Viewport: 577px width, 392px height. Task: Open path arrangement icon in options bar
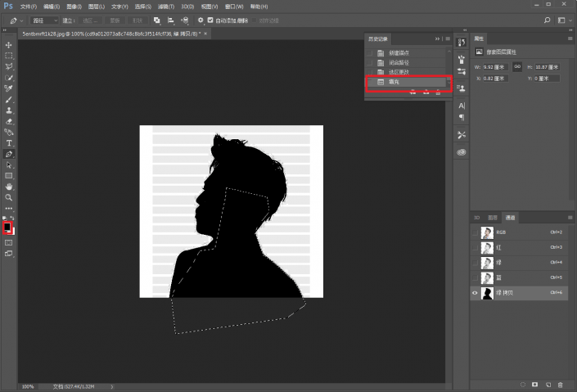(184, 20)
